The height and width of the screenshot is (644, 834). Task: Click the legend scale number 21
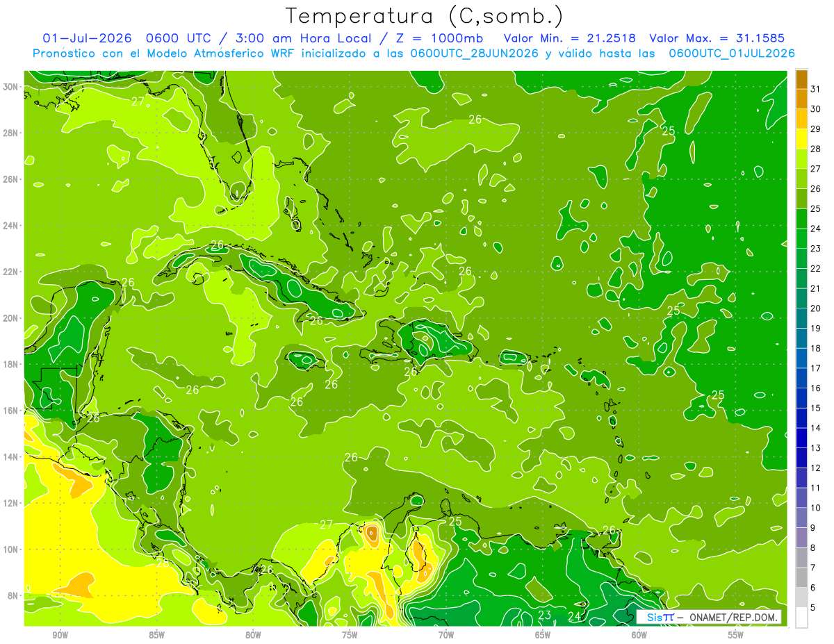(x=816, y=288)
